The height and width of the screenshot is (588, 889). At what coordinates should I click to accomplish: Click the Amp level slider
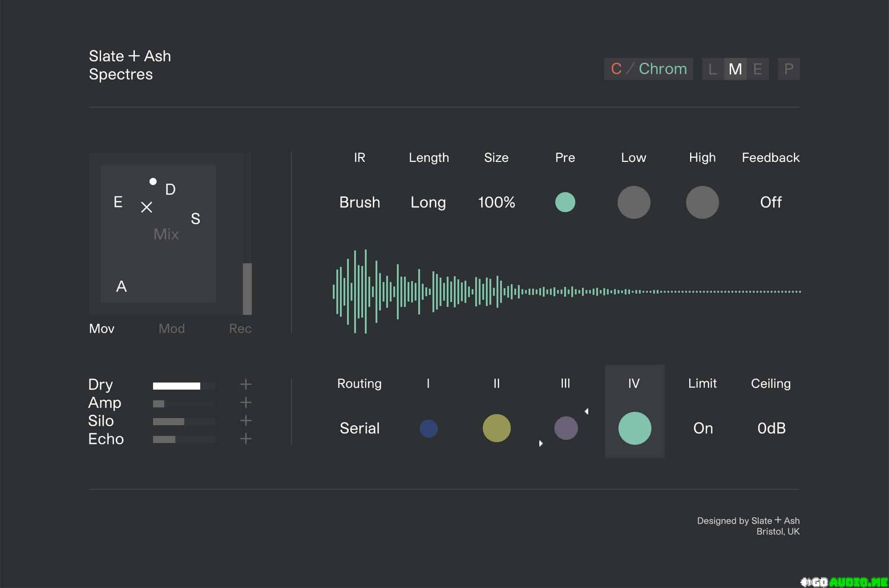(x=184, y=404)
